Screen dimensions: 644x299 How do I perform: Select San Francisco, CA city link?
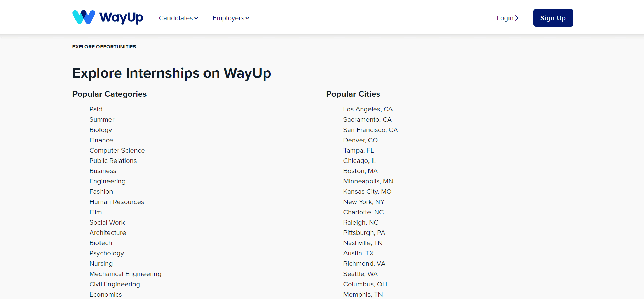(370, 130)
